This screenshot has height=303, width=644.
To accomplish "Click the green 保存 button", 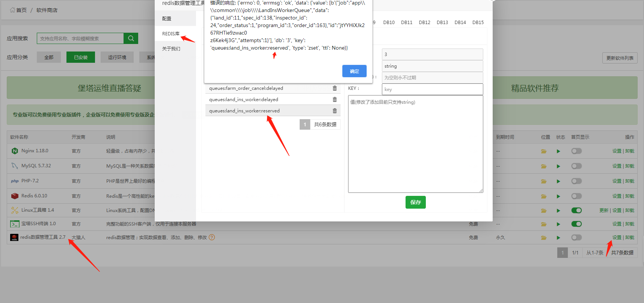I will pos(415,202).
